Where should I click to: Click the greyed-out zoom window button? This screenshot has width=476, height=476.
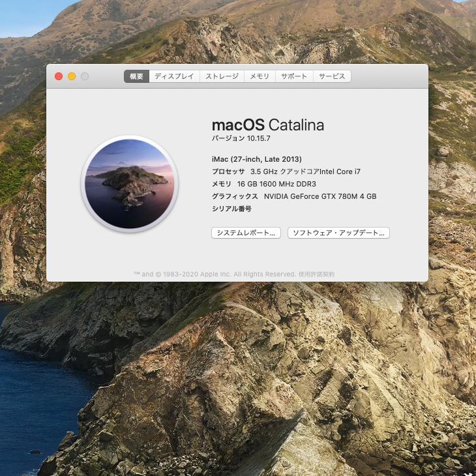[x=85, y=76]
